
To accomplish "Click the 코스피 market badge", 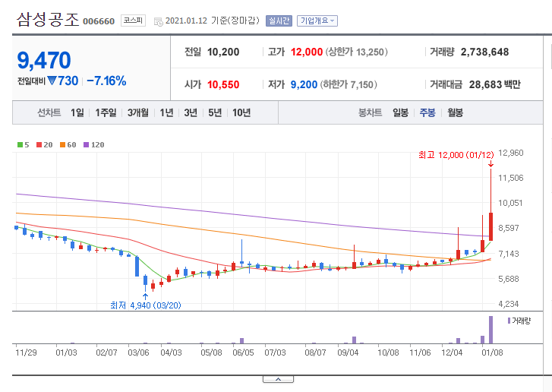I will click(x=133, y=21).
